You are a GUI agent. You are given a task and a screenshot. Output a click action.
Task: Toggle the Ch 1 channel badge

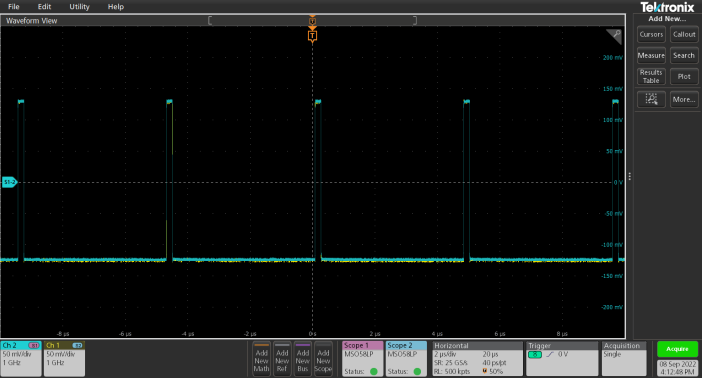pos(64,358)
